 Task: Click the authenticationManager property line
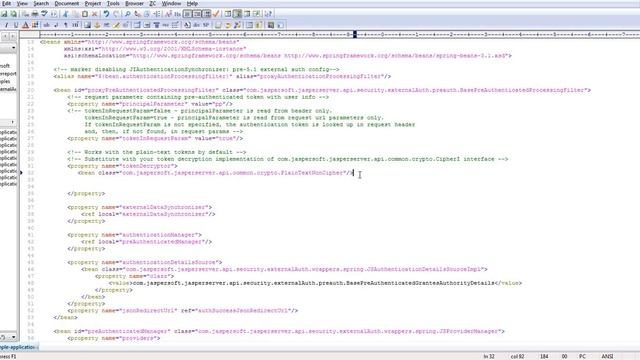[135, 235]
